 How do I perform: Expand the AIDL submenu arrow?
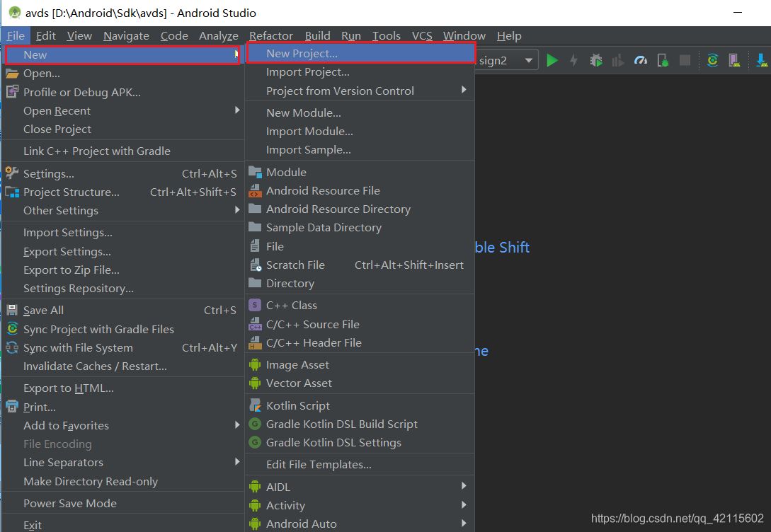pos(463,486)
